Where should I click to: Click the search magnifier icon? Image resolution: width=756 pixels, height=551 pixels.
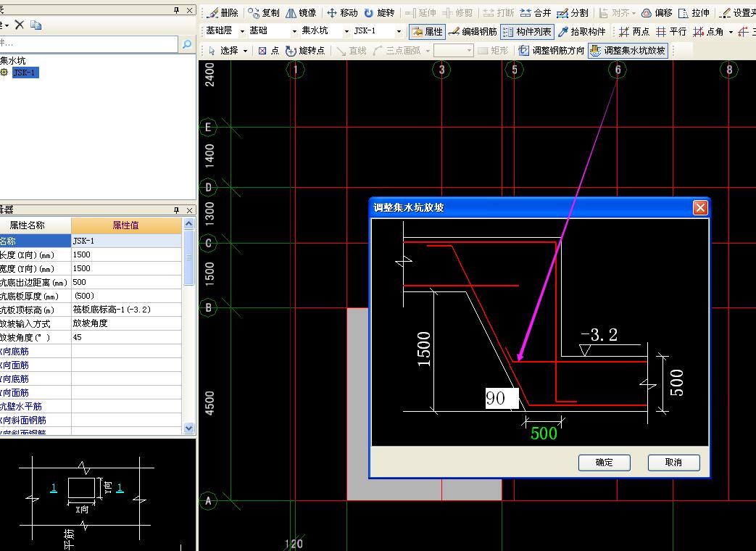pos(186,44)
